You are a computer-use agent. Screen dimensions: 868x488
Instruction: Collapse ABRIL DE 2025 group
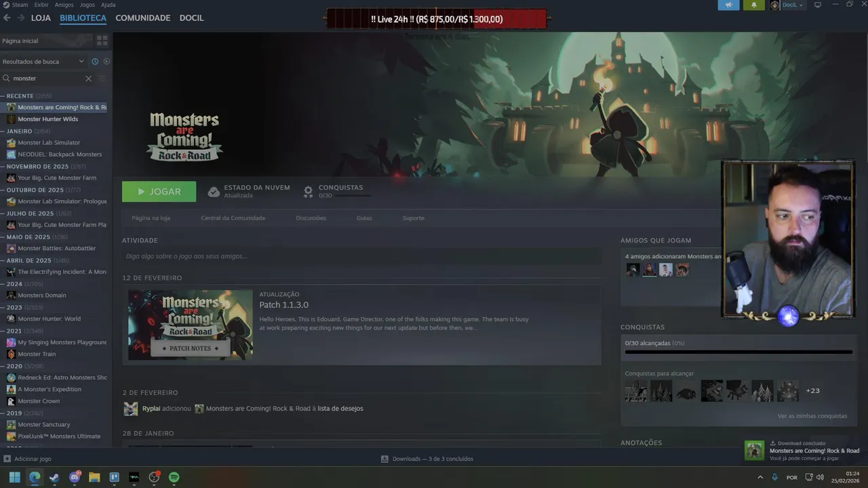tap(3, 260)
